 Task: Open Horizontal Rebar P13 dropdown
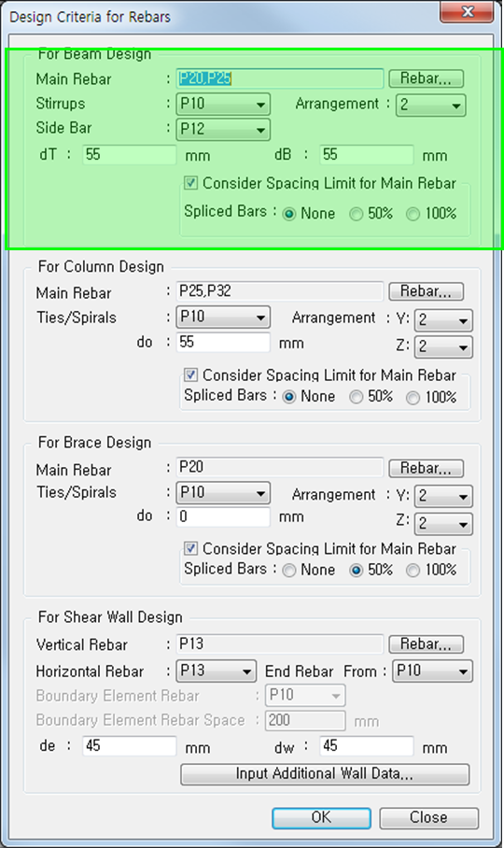click(217, 671)
